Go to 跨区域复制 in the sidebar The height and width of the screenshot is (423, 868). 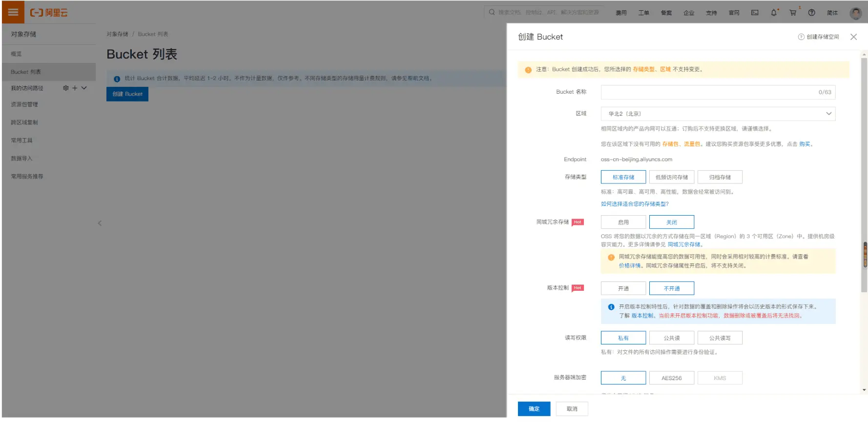click(x=24, y=122)
